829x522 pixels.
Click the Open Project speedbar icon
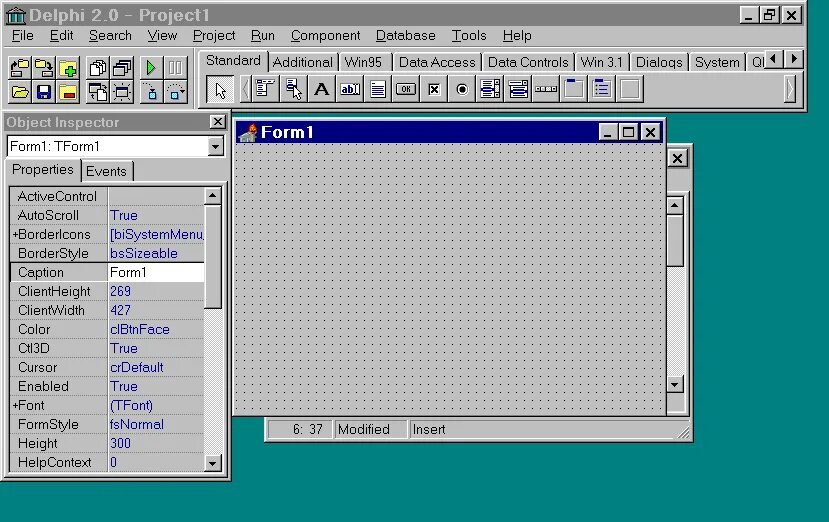click(x=20, y=68)
